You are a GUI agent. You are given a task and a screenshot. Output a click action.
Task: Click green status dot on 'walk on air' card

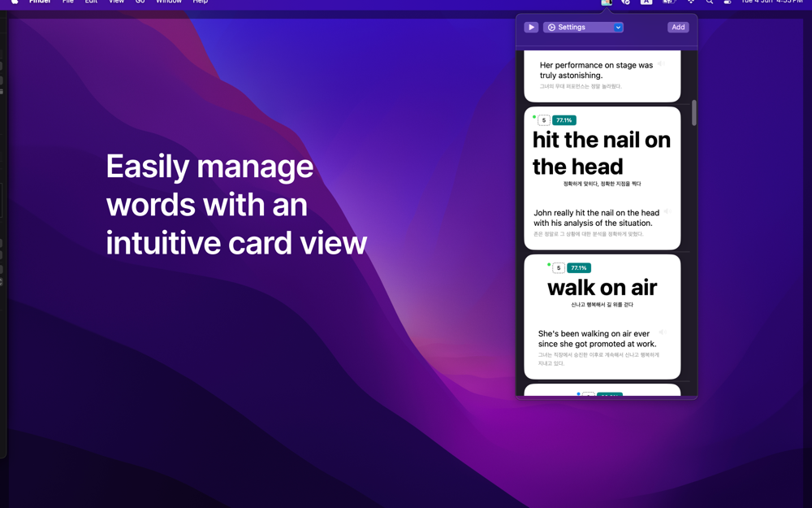[548, 264]
